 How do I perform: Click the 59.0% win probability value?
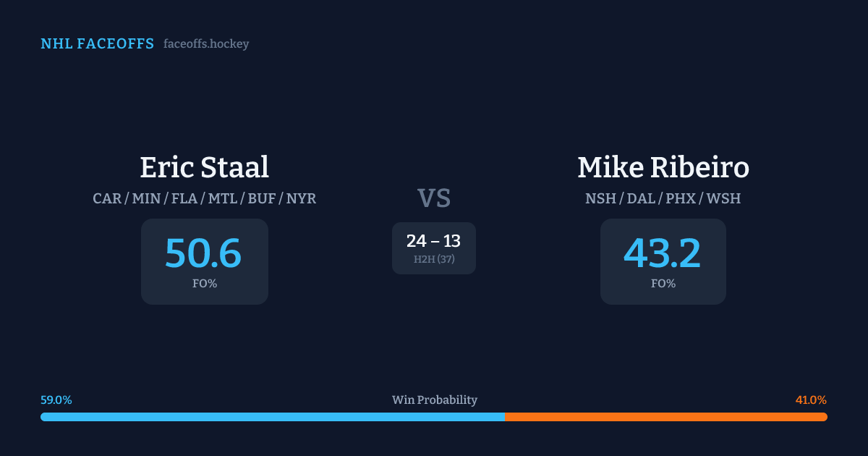56,400
